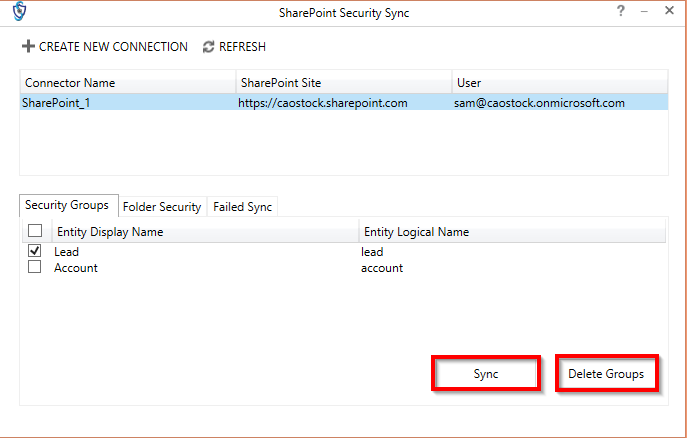This screenshot has width=687, height=438.
Task: Open the help question mark
Action: pos(620,11)
